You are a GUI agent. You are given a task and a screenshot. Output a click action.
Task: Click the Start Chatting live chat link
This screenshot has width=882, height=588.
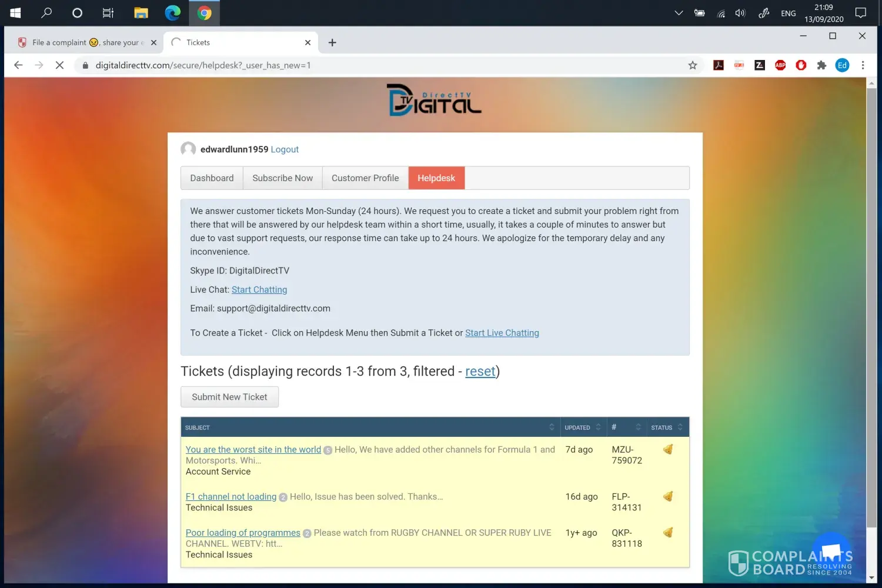(259, 290)
